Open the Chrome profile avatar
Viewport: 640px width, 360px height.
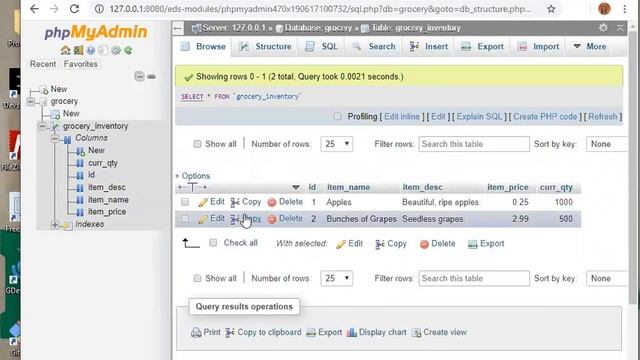click(604, 9)
